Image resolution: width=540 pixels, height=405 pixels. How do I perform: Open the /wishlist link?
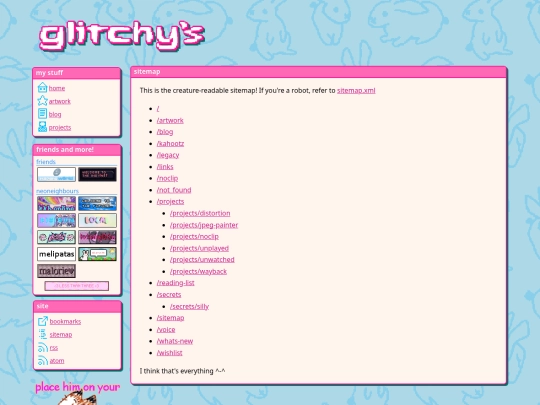[x=169, y=353]
